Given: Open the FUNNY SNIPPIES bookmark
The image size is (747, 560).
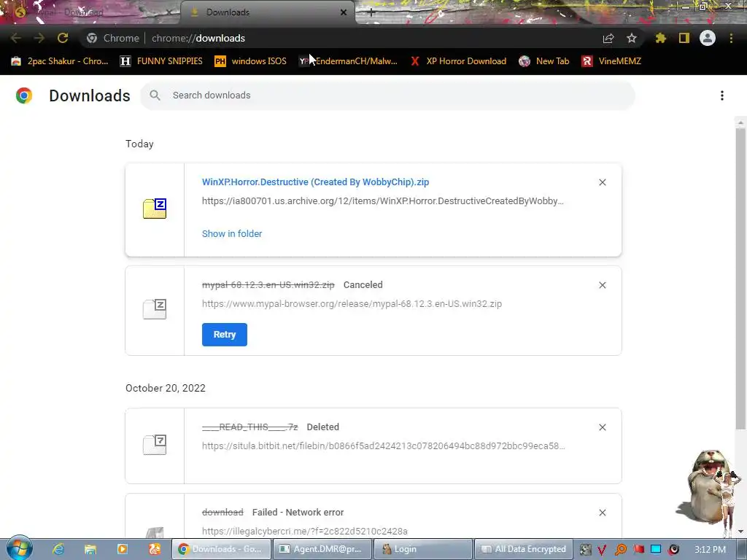Looking at the screenshot, I should 161,61.
